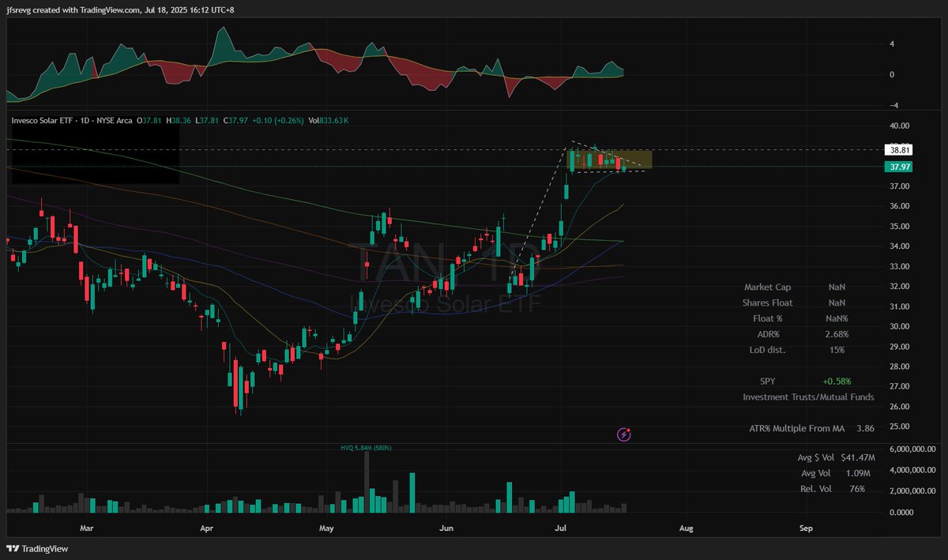Click the 36.00 price axis value

pos(900,206)
